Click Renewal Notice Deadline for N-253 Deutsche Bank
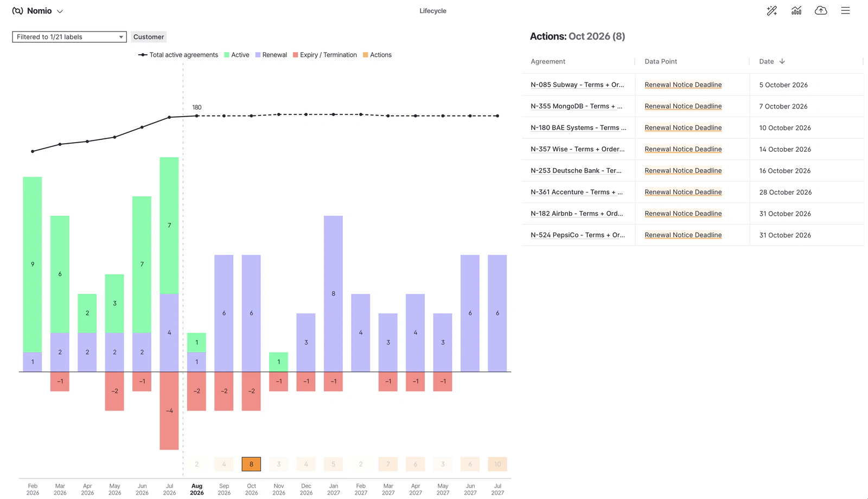This screenshot has height=499, width=868. 683,170
